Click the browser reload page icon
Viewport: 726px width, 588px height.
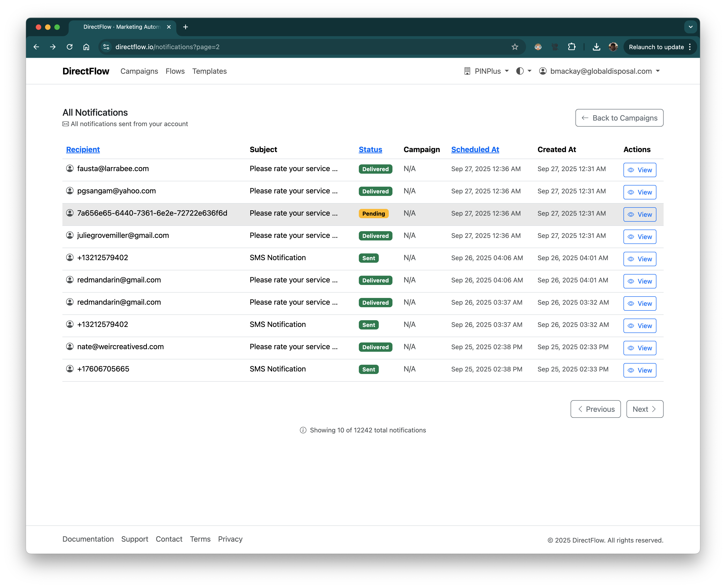click(69, 47)
